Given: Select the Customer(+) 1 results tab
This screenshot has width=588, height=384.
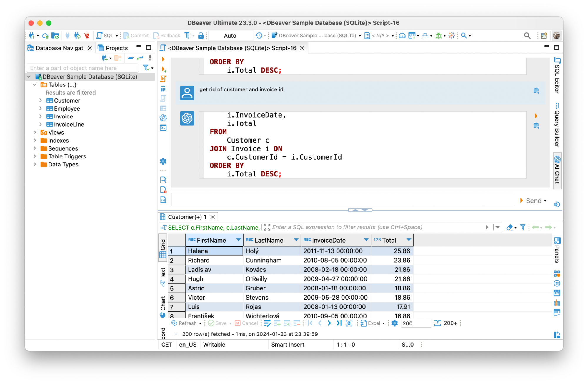Looking at the screenshot, I should (187, 217).
